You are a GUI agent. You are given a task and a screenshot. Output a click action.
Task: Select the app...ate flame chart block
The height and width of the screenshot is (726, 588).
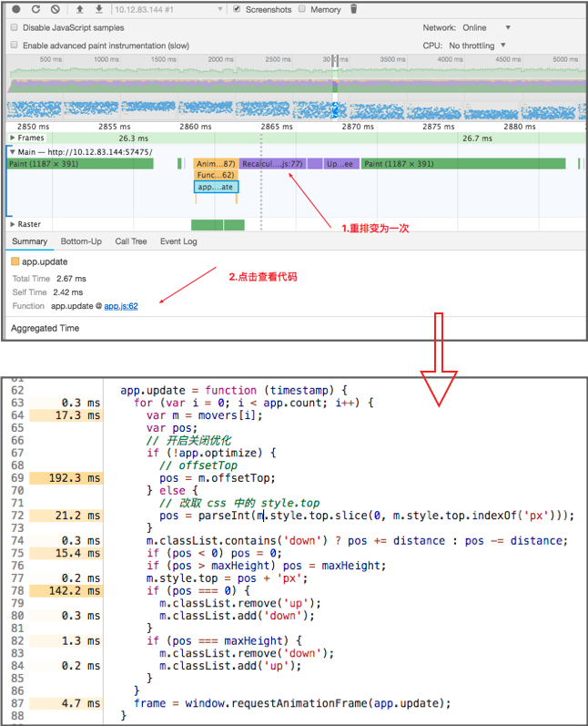pyautogui.click(x=216, y=187)
